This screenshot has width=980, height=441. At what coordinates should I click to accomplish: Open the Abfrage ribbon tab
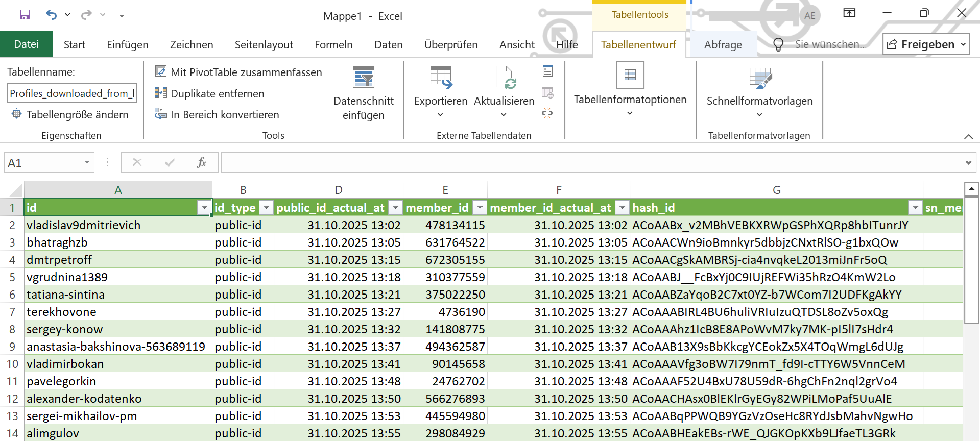click(723, 45)
